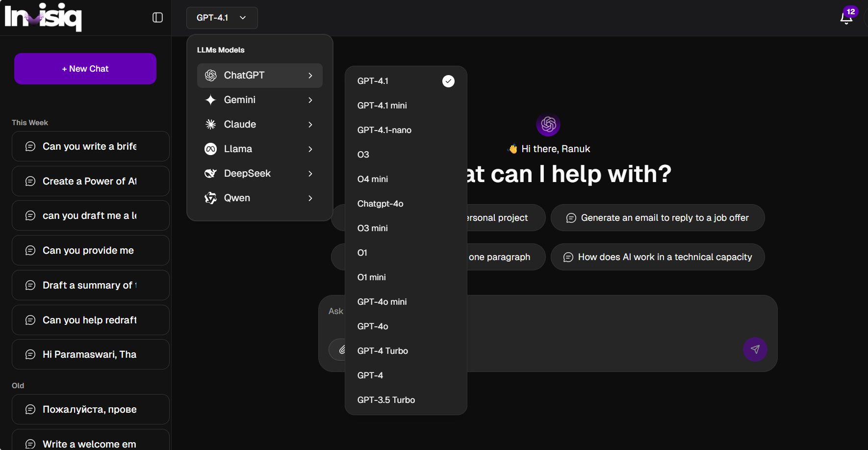Choose the O3 model

pyautogui.click(x=406, y=155)
